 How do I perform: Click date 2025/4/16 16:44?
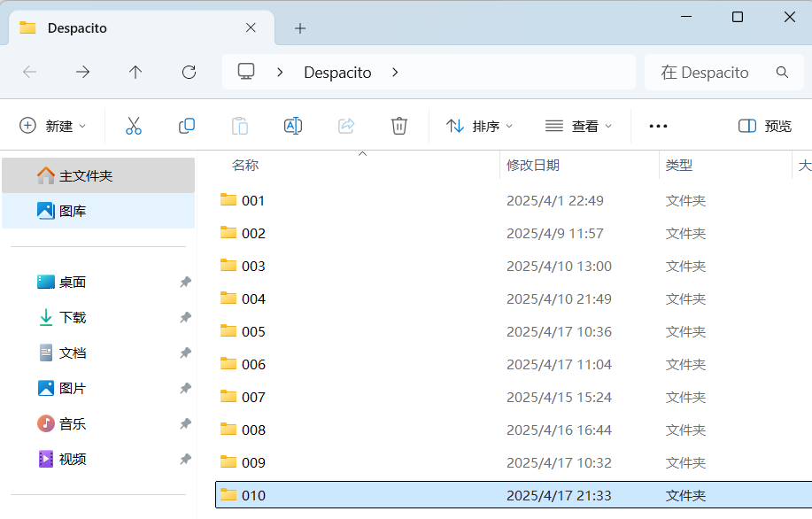pyautogui.click(x=559, y=430)
